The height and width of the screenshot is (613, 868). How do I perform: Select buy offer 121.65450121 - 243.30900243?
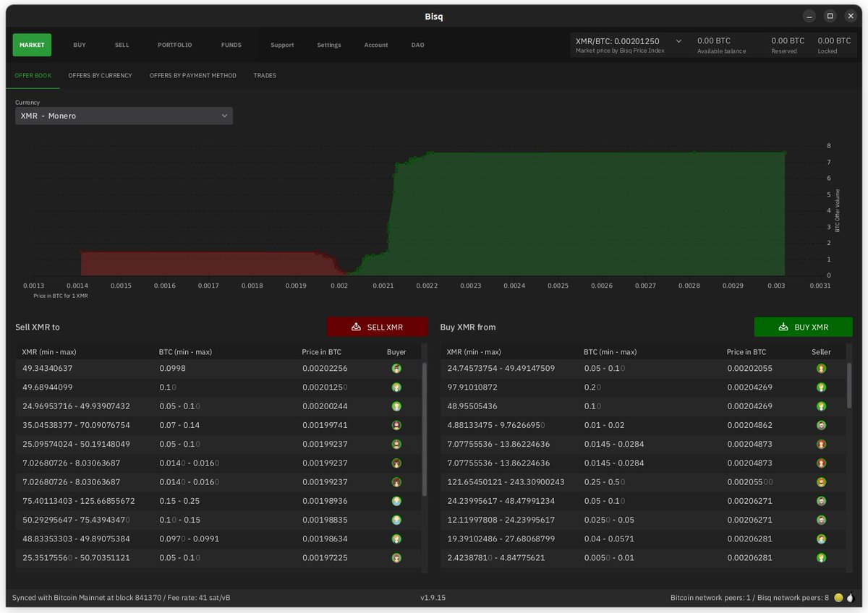point(643,482)
